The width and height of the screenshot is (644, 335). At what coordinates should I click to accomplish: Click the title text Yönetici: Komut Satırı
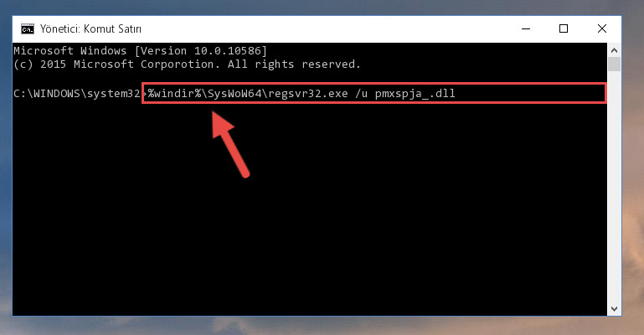90,29
